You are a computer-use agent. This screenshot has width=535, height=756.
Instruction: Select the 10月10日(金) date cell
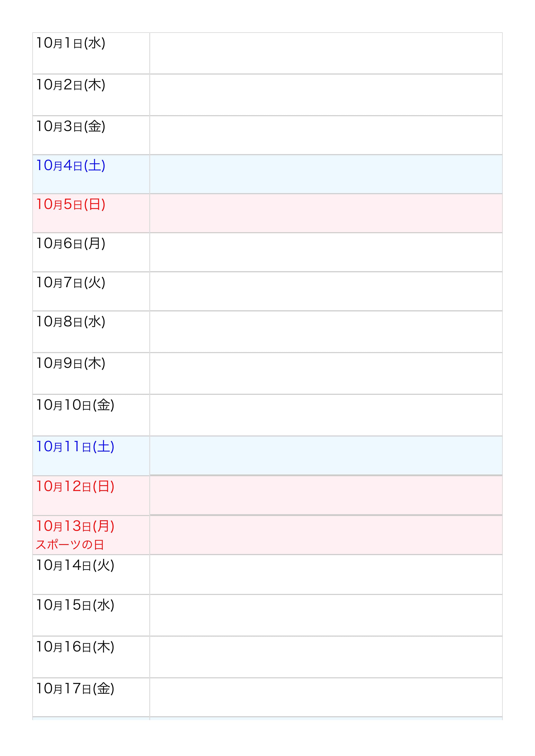pos(75,405)
